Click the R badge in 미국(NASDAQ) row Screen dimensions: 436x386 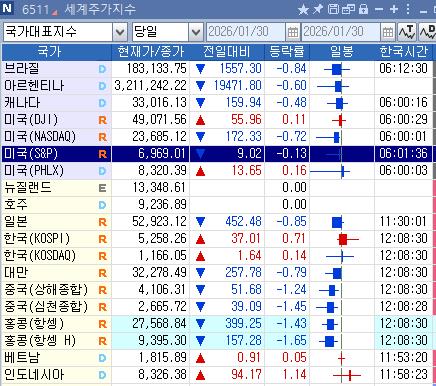(103, 137)
